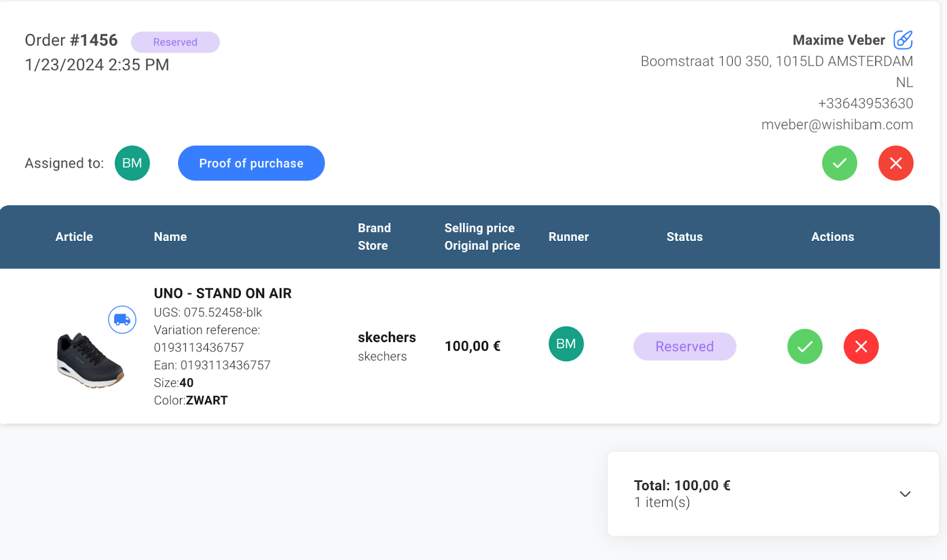This screenshot has width=947, height=560.
Task: Expand the Total 100,00 € summary chevron
Action: click(905, 494)
